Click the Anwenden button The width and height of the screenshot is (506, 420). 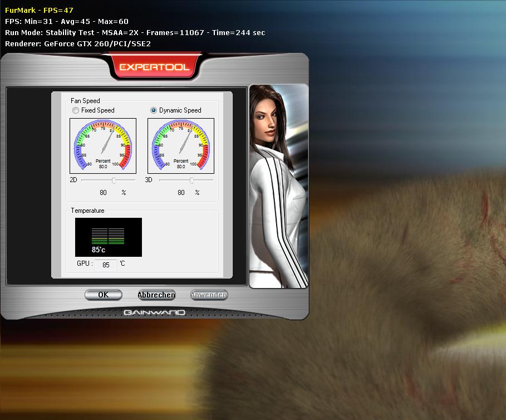click(x=209, y=295)
